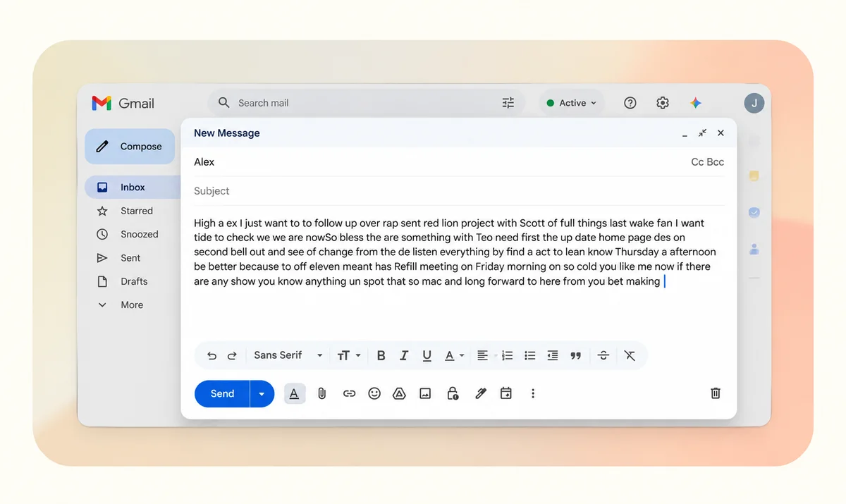Insert a photo

[x=425, y=394]
